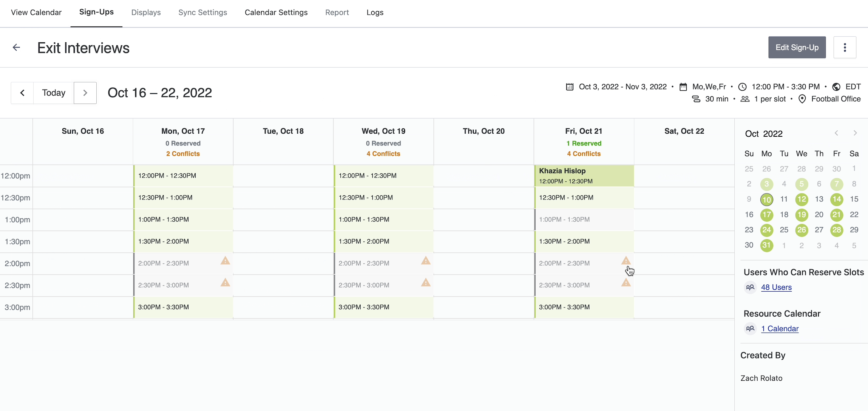Jump to Today in the calendar
The height and width of the screenshot is (411, 868).
(54, 93)
